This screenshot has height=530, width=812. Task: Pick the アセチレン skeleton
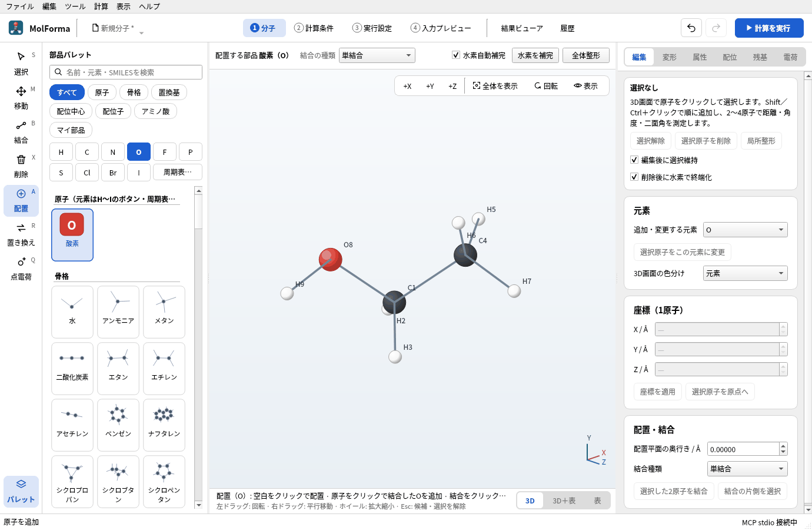[x=72, y=425]
